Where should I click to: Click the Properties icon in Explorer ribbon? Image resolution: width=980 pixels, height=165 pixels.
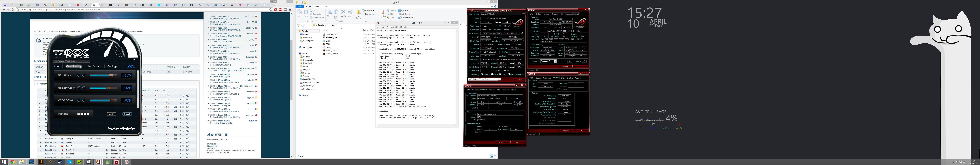pos(382,14)
